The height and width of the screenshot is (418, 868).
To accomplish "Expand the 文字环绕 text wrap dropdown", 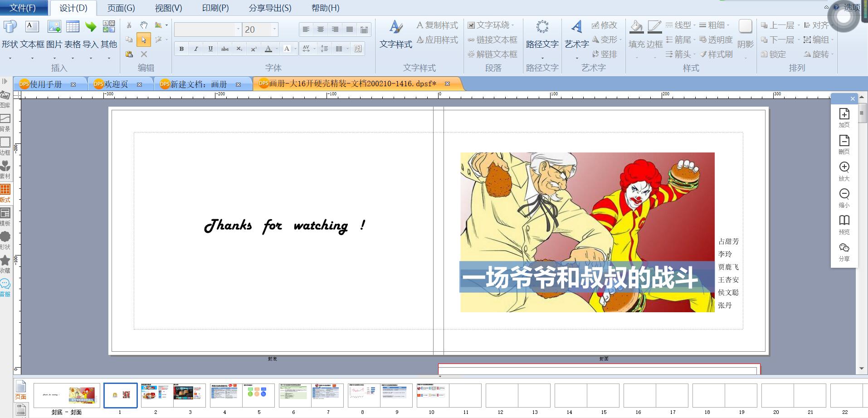I will [x=512, y=25].
